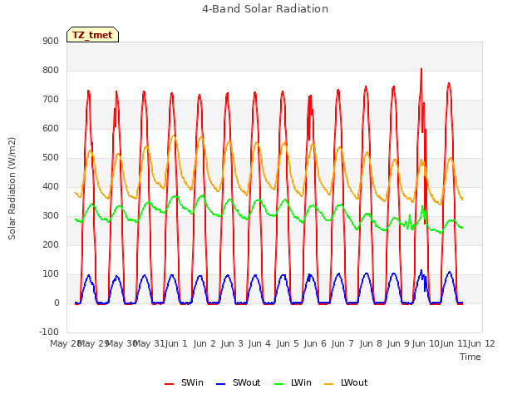The height and width of the screenshot is (399, 532).
Task: Click the May 31 x-axis tick label
Action: 149,343
